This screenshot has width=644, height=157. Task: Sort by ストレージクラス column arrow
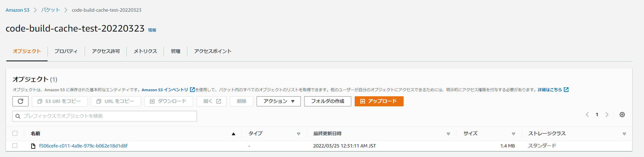coord(624,134)
